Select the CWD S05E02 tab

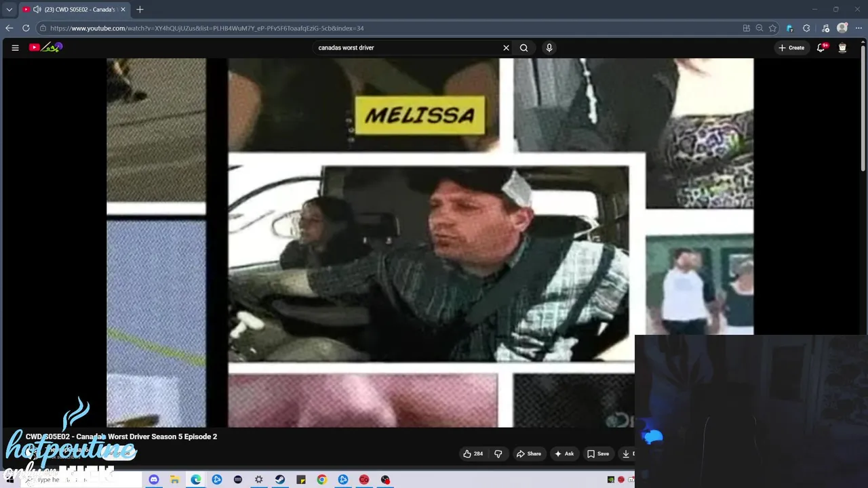click(73, 9)
